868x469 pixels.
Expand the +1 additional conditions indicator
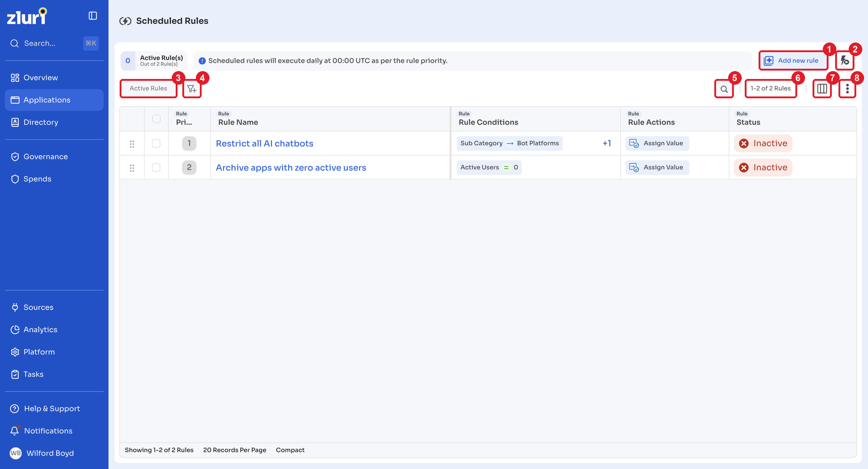pyautogui.click(x=606, y=143)
